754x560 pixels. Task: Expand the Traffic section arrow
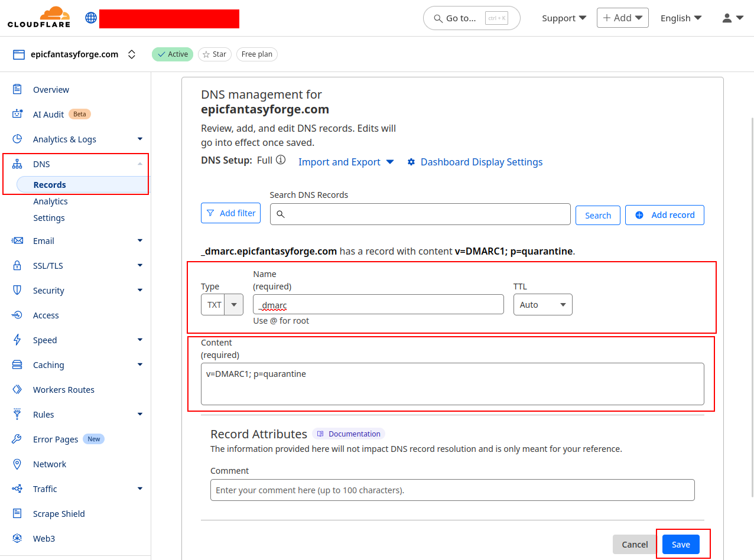click(x=140, y=489)
